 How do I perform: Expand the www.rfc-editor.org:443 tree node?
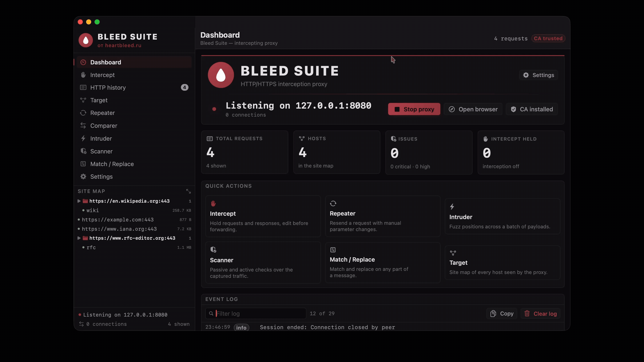tap(79, 238)
